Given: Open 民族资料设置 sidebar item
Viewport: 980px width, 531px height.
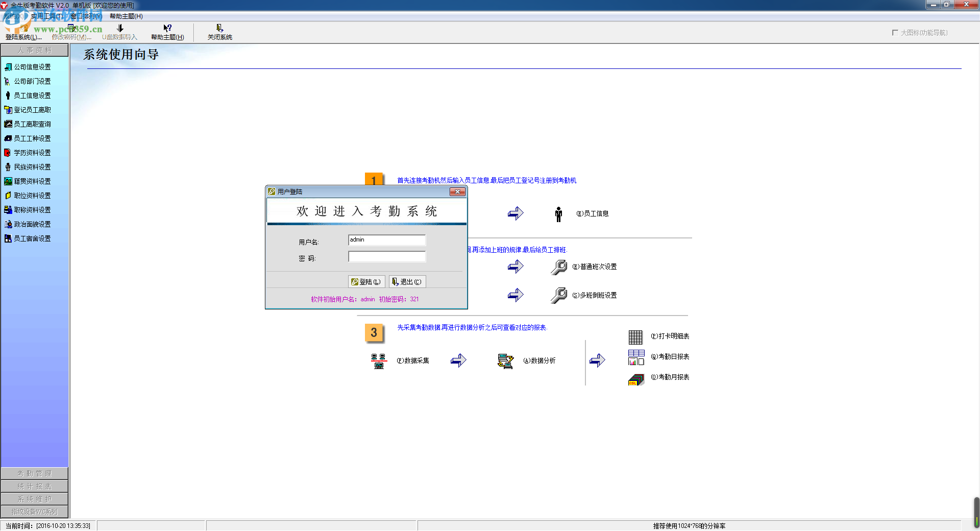Looking at the screenshot, I should 28,167.
